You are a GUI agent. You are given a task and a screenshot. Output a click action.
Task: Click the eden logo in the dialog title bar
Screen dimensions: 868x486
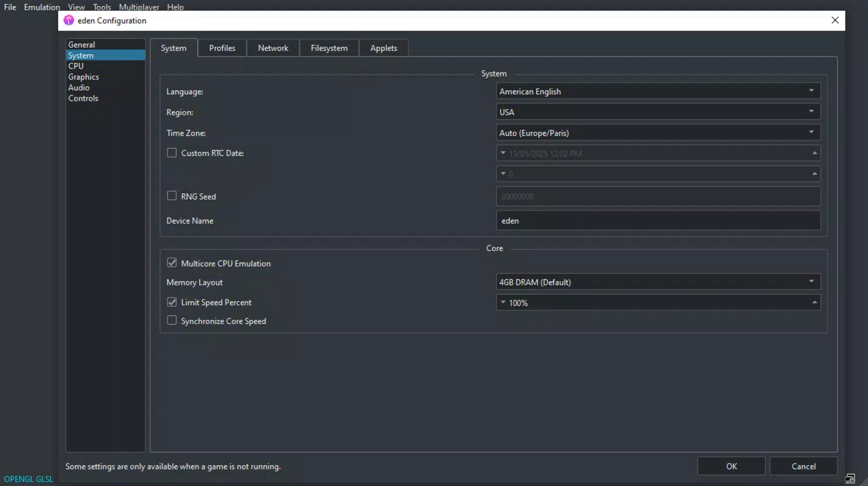point(69,20)
